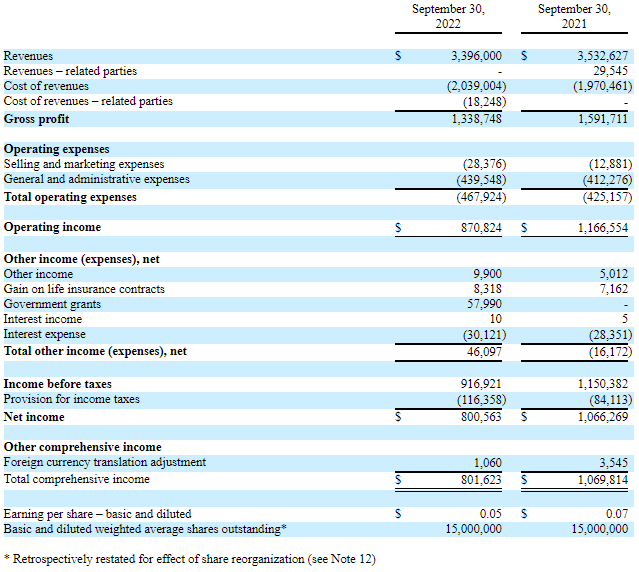Click 'Other comprehensive income' heading
Viewport: 639px width, 572px height.
82,447
